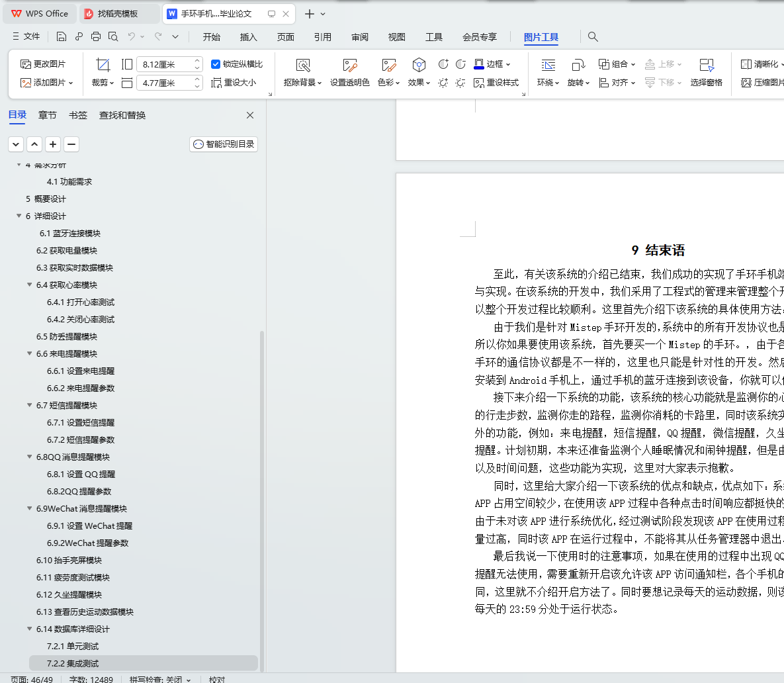Collapse 6.14 数据库详细设计 node
Screen dimensions: 784x683
click(30, 629)
